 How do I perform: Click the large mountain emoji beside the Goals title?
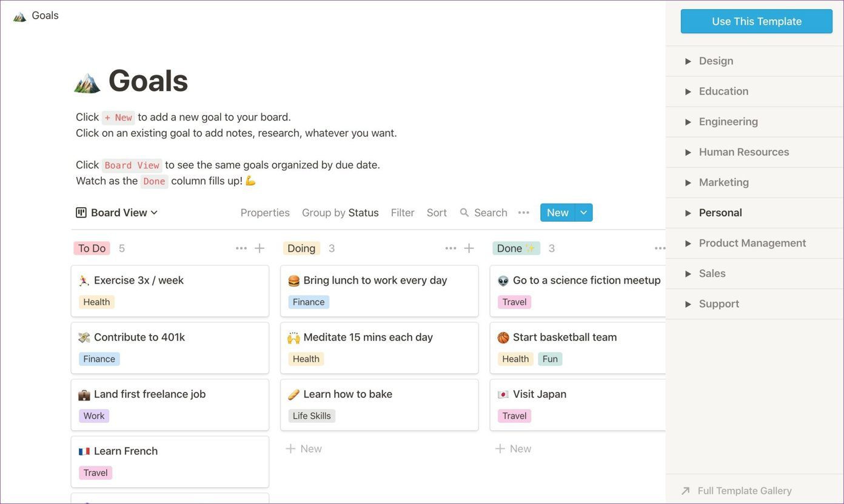[x=87, y=82]
